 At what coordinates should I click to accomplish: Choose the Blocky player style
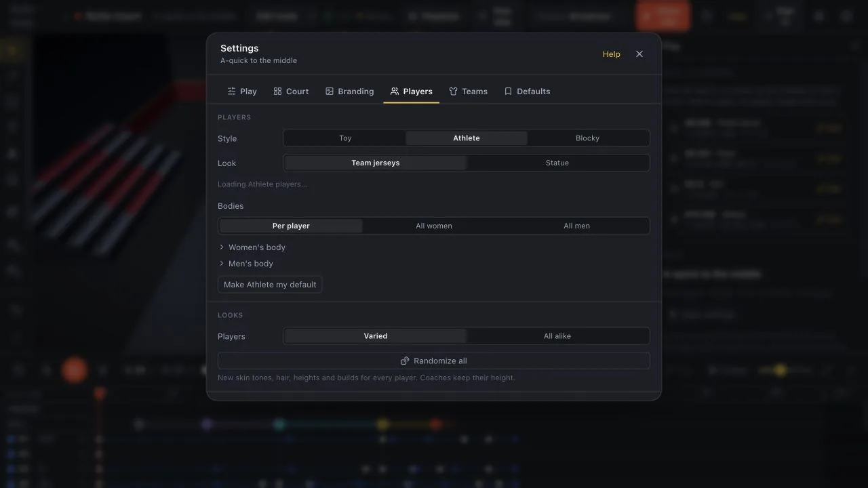point(587,138)
